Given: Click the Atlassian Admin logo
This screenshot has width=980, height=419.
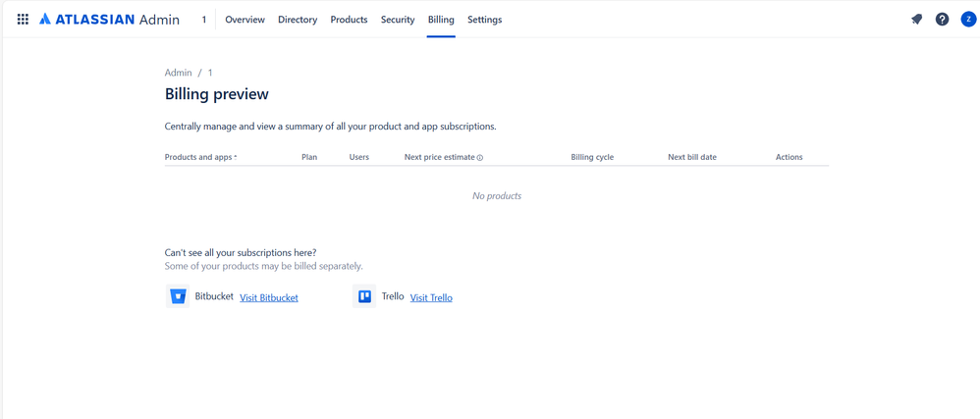Looking at the screenshot, I should click(x=109, y=20).
